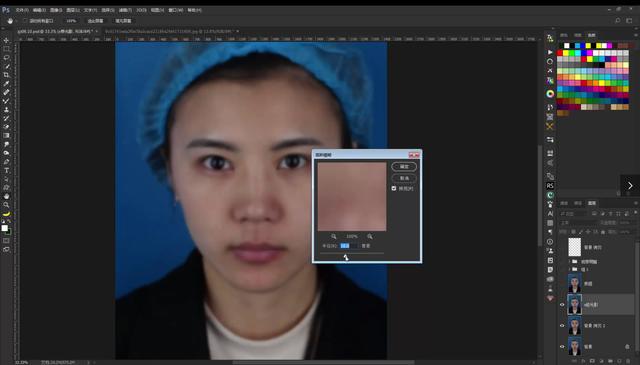Toggle the layer filter switch in Layers panel

(635, 213)
